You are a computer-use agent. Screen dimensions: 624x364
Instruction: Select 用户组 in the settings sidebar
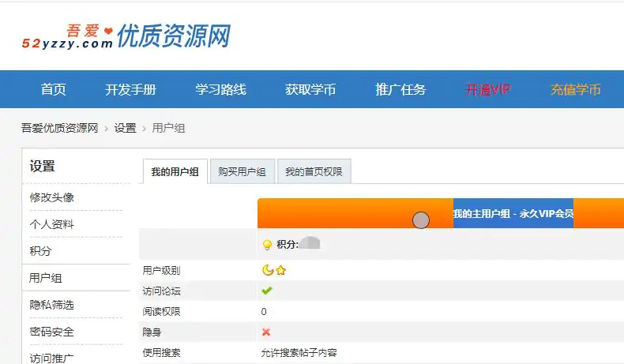point(45,278)
